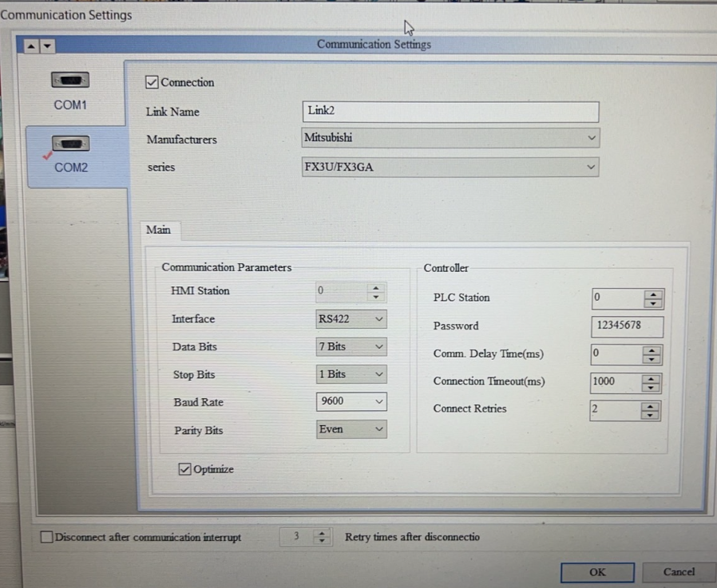717x588 pixels.
Task: Increase the PLC Station value
Action: tap(653, 295)
